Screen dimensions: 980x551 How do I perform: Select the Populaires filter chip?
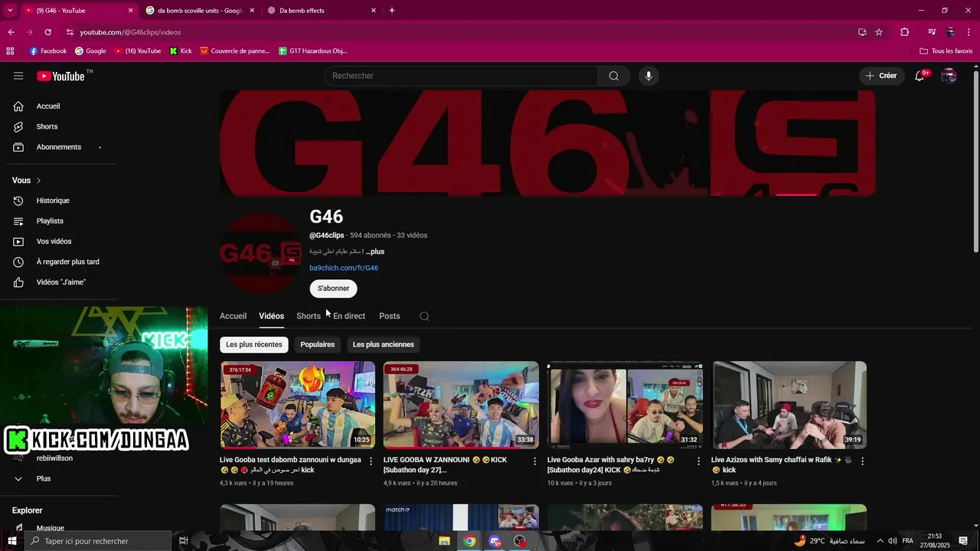(x=318, y=344)
